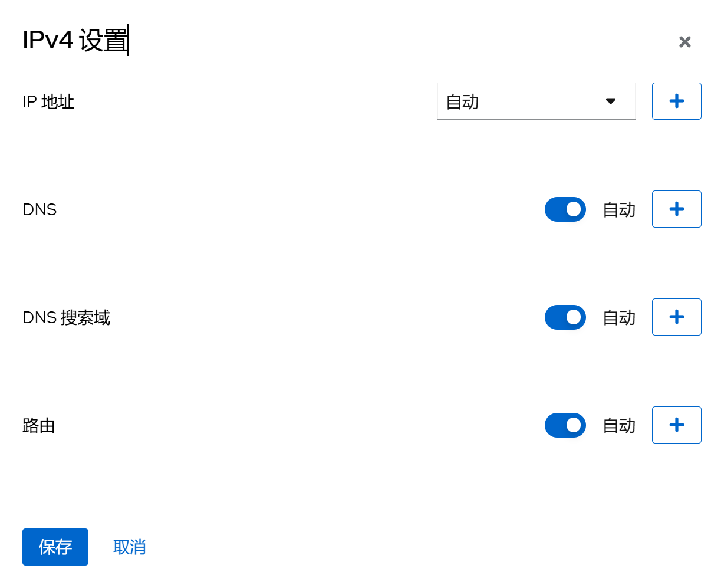
Task: Click the 自动 label beside DNS toggle
Action: tap(619, 210)
